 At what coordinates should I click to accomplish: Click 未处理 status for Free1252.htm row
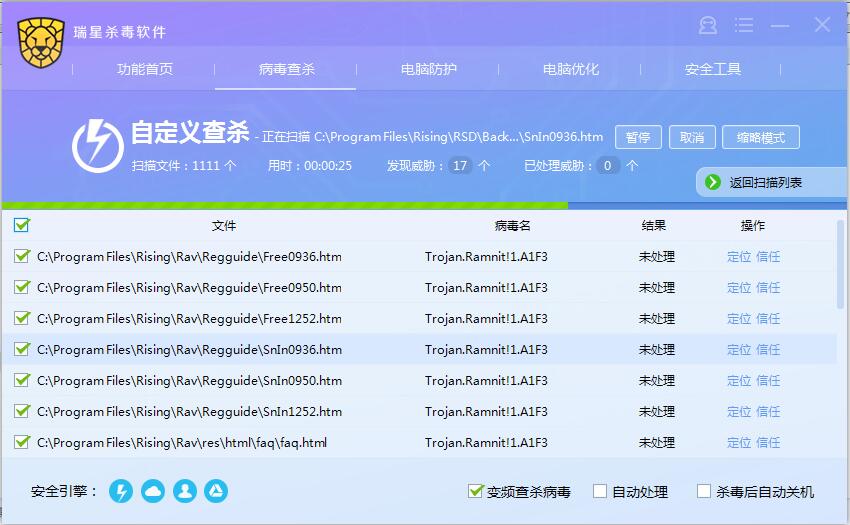tap(656, 318)
